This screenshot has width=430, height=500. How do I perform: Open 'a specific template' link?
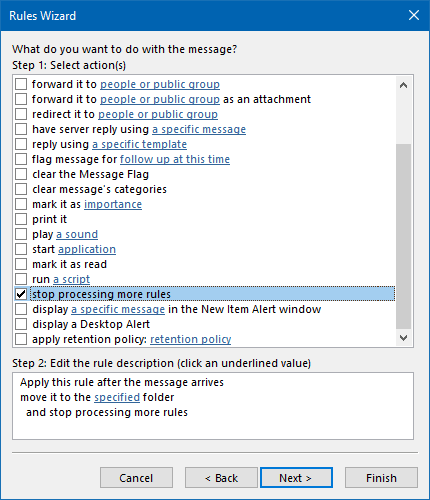(140, 144)
